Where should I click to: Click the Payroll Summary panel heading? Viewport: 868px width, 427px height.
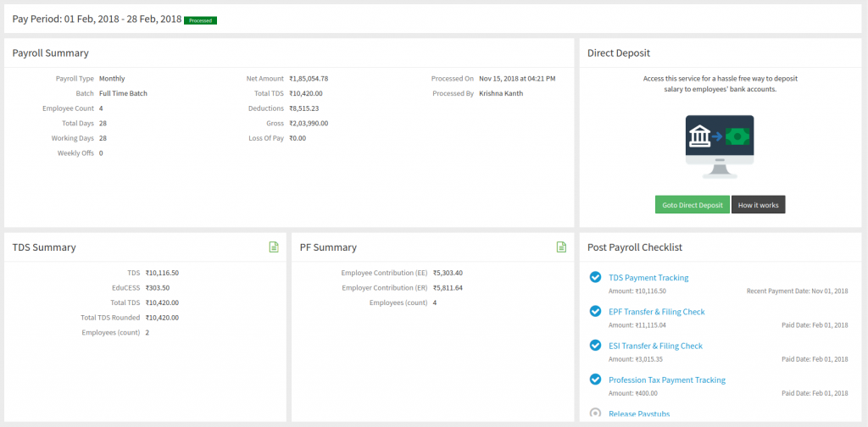coord(50,53)
